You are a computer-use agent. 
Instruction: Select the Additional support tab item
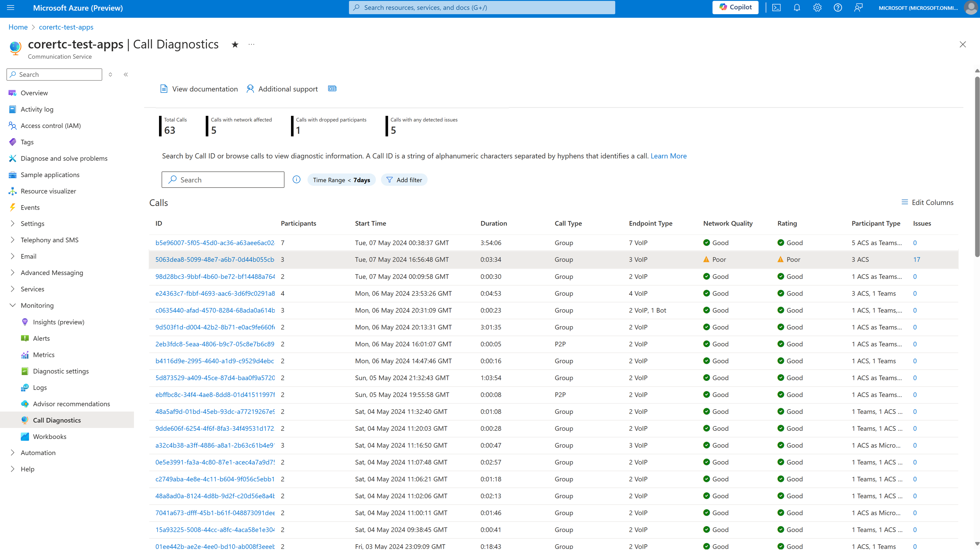coord(282,89)
